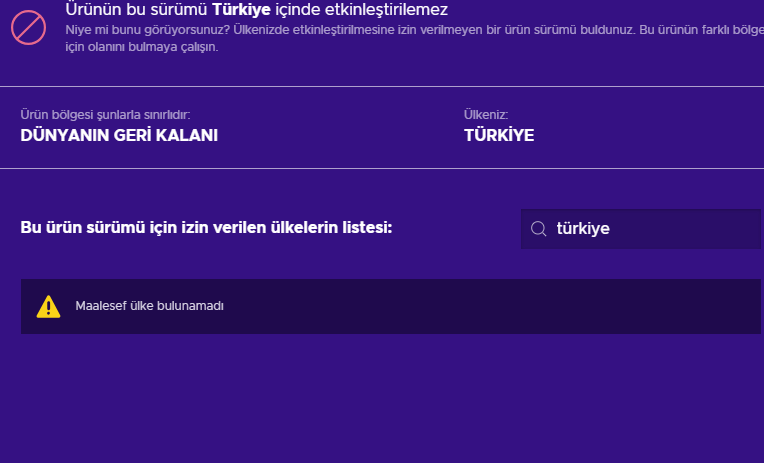This screenshot has height=463, width=764.
Task: Click 'Maalesef ülke bulunamadı' message
Action: (149, 306)
